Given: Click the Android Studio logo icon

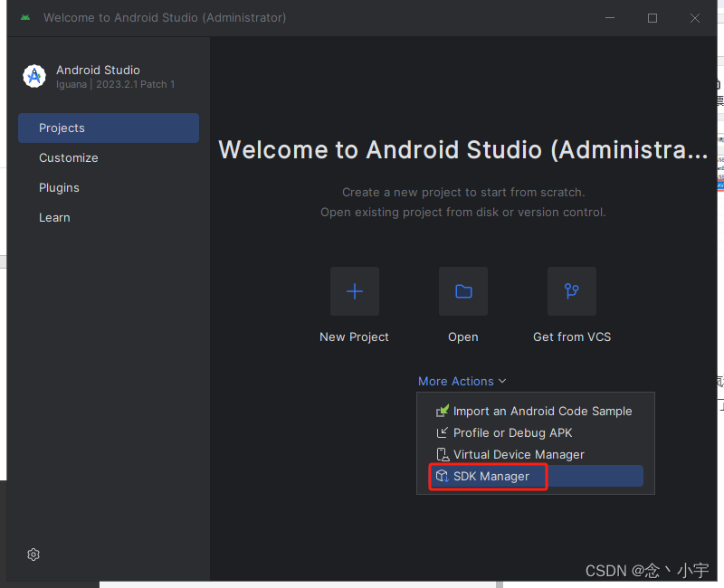Looking at the screenshot, I should [34, 76].
